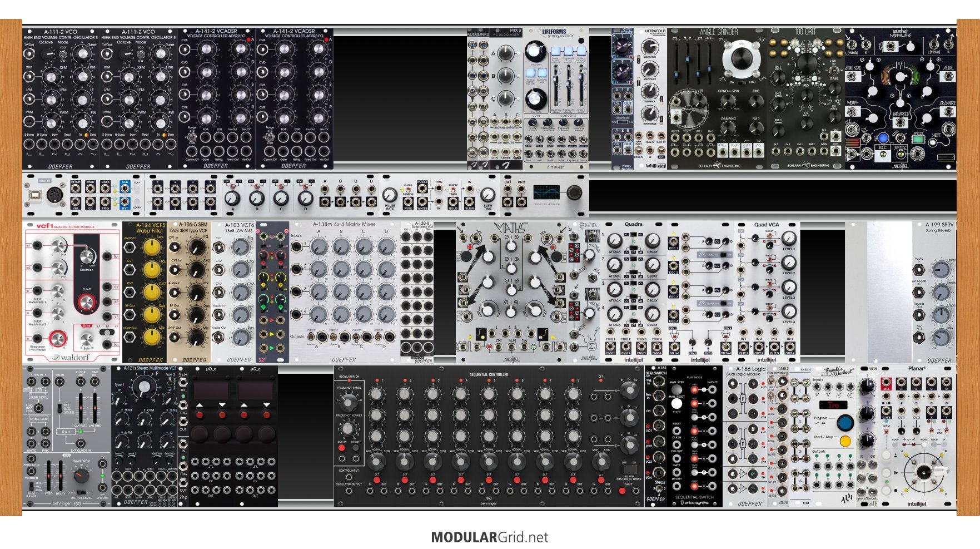Click the EOC 1 jack on the Quadra expander
980x549 pixels.
[673, 242]
